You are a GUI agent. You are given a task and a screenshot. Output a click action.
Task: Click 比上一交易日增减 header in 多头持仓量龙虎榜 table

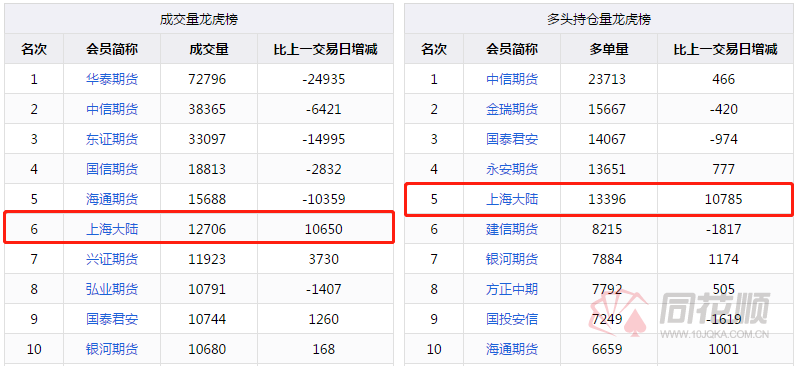(x=725, y=49)
